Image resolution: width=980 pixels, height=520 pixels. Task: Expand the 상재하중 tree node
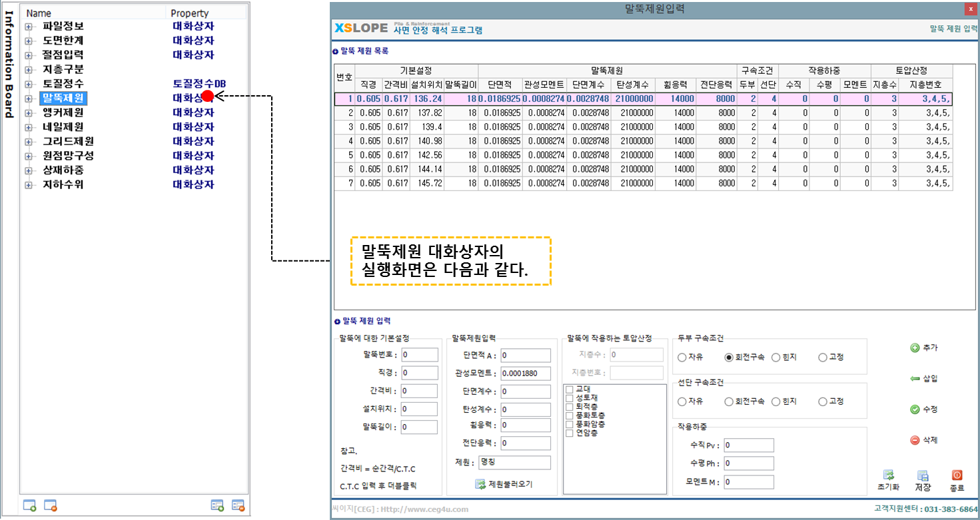29,170
